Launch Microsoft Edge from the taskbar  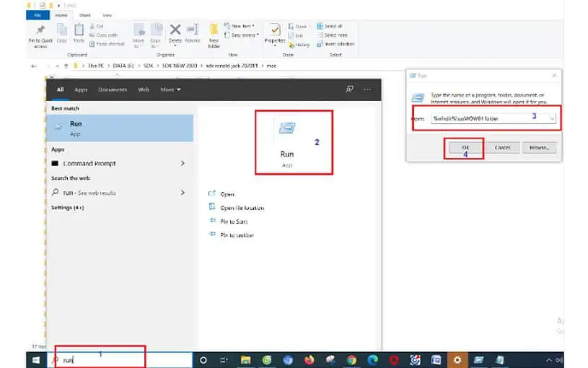pos(373,360)
